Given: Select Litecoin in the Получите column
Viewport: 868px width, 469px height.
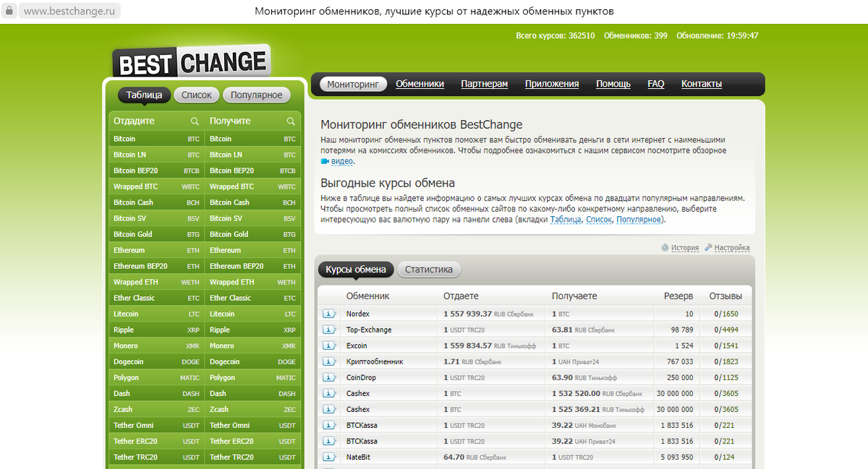Looking at the screenshot, I should [x=252, y=314].
